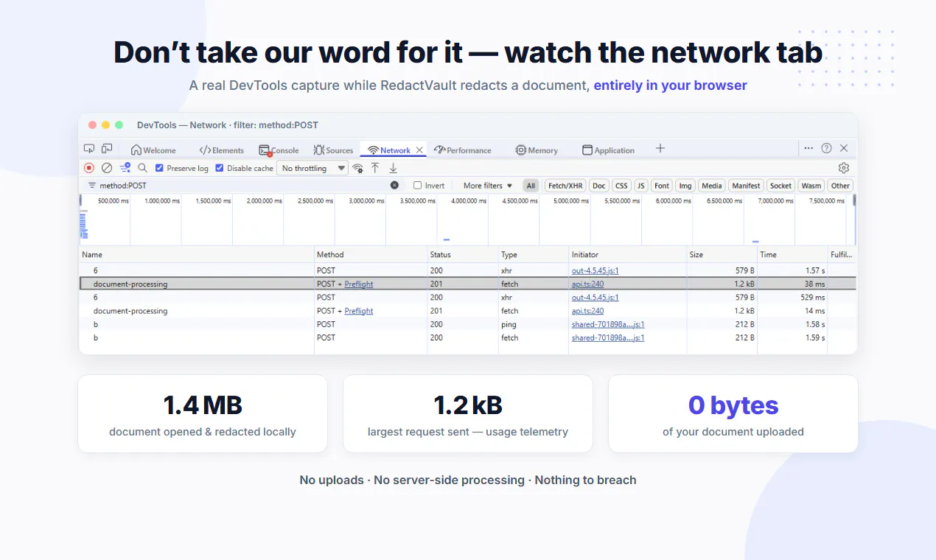The height and width of the screenshot is (560, 936).
Task: Click the method:POST filter input field
Action: (x=242, y=186)
